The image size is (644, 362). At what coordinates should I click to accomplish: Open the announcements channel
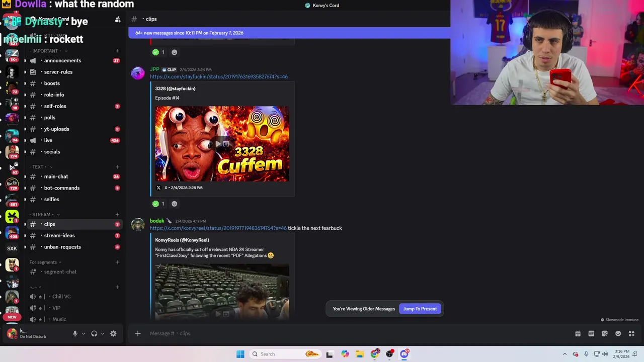pyautogui.click(x=74, y=60)
